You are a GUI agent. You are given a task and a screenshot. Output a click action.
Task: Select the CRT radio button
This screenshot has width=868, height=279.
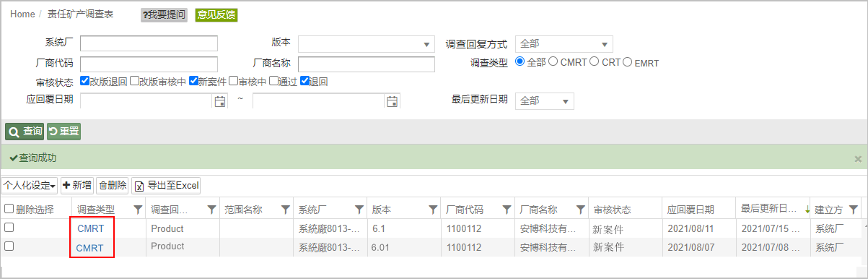595,62
